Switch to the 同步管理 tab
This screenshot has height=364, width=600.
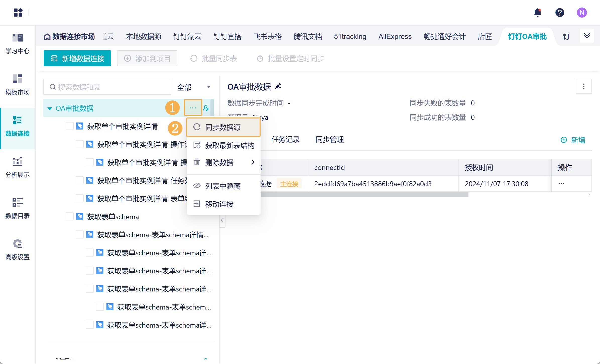(330, 140)
